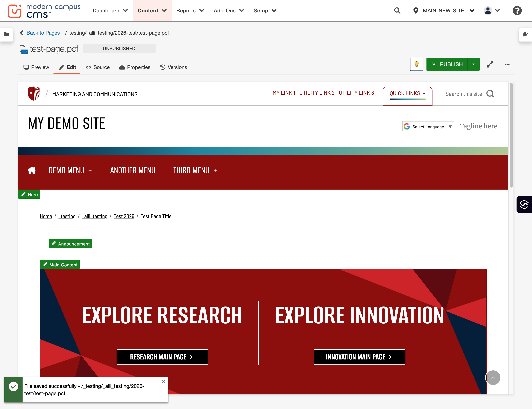The image size is (532, 409).
Task: Switch to the Source tab
Action: click(98, 67)
